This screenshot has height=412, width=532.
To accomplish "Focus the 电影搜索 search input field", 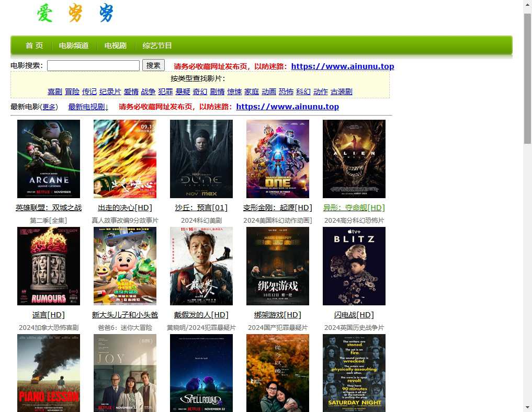I will 93,65.
